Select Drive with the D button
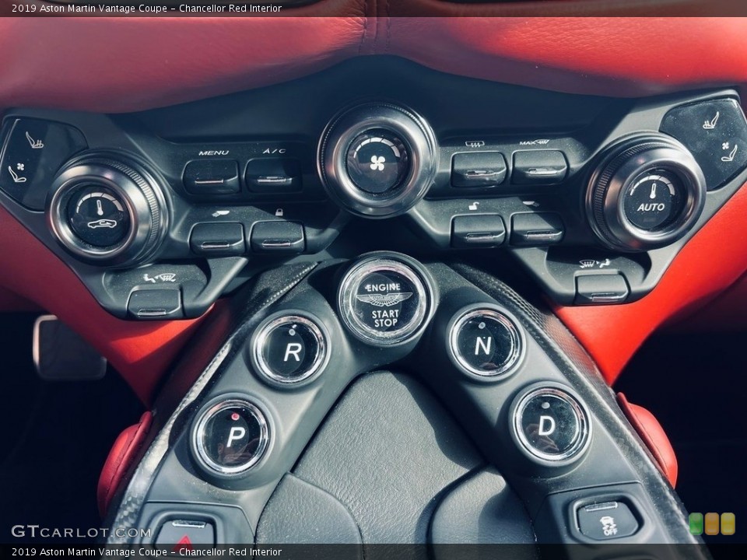Image resolution: width=747 pixels, height=560 pixels. (551, 424)
